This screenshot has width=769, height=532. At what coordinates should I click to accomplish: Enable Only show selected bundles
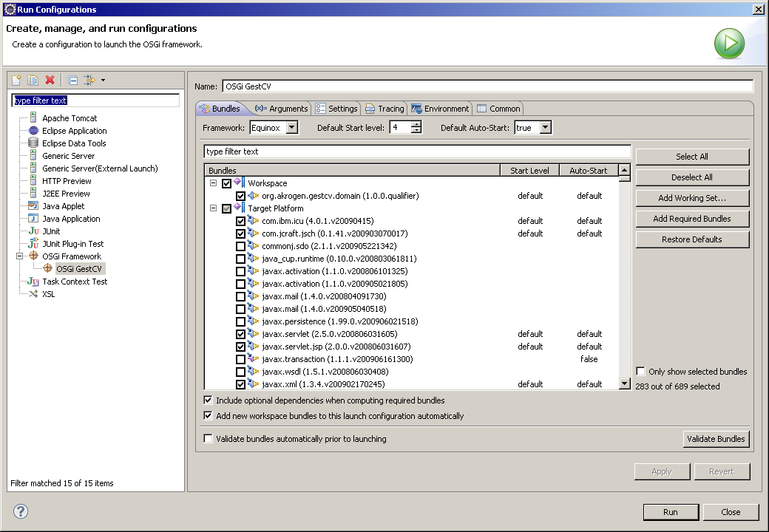[x=641, y=372]
